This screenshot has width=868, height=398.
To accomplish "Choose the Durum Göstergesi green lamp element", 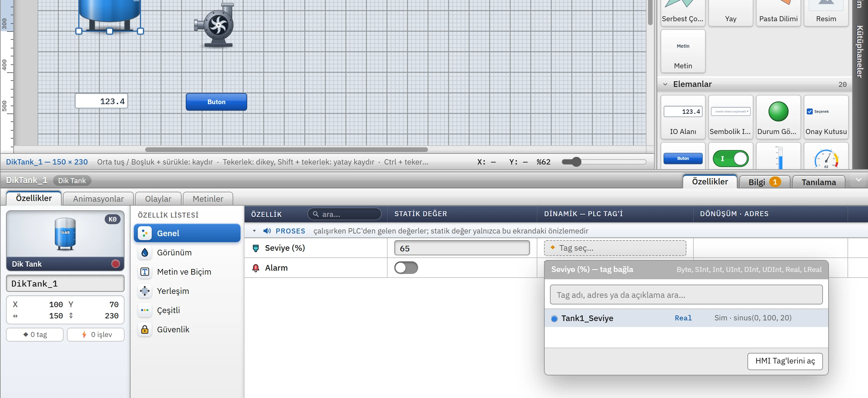I will 778,117.
